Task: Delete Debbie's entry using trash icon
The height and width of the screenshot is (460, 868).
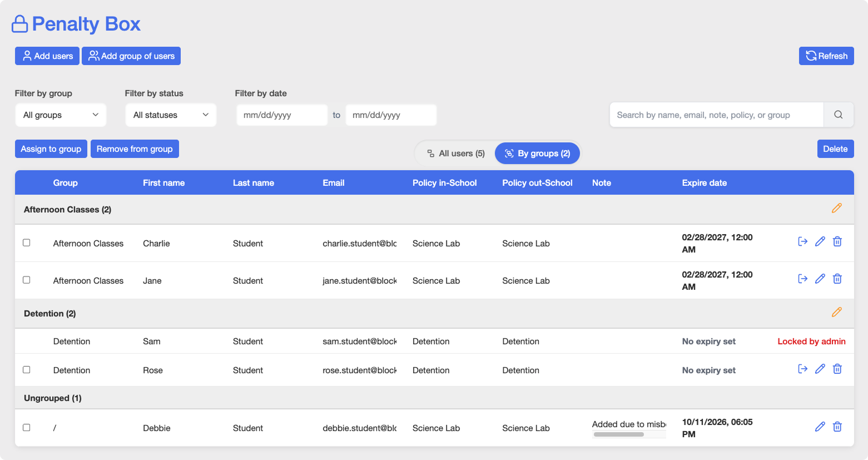Action: click(837, 427)
